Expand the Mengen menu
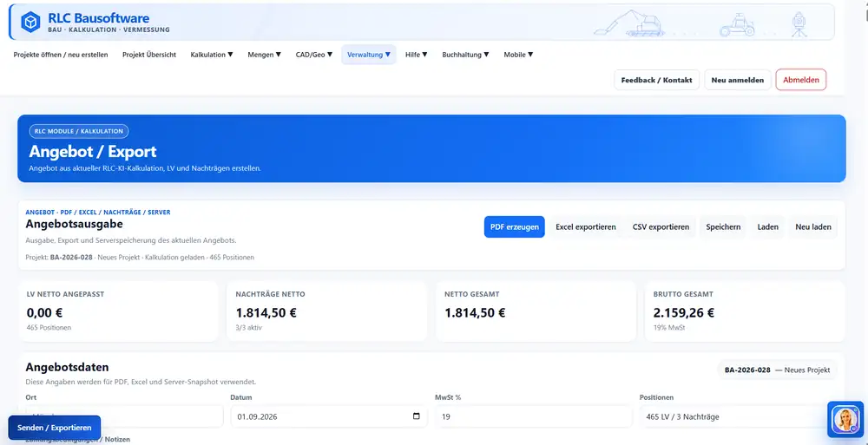This screenshot has height=445, width=868. click(x=265, y=55)
